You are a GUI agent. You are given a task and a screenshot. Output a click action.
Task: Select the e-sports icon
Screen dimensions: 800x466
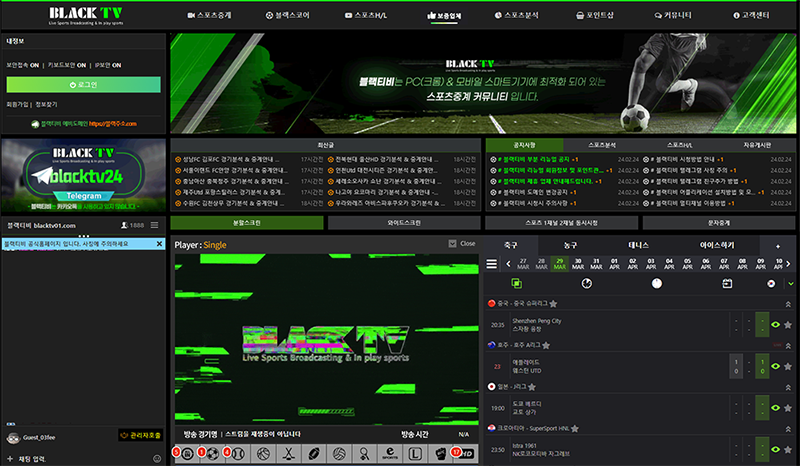pos(390,453)
